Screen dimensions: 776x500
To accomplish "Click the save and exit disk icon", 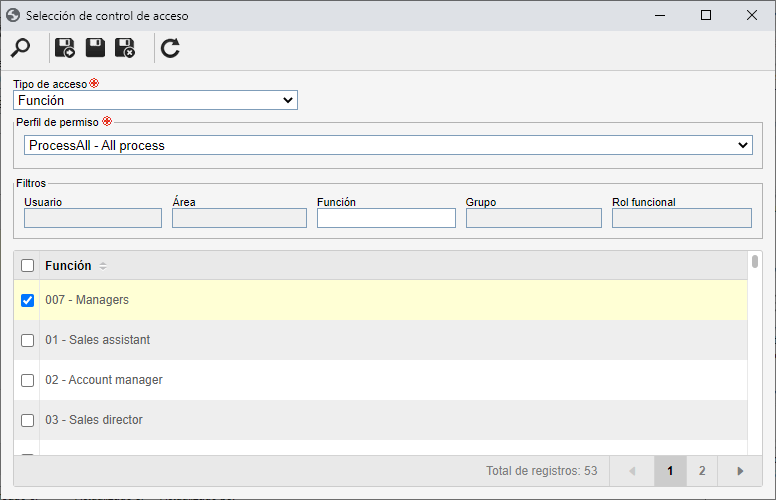I will (x=125, y=48).
